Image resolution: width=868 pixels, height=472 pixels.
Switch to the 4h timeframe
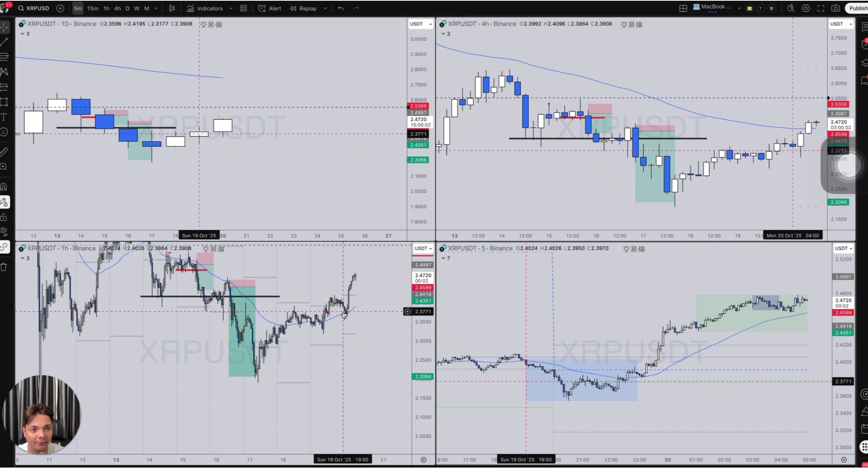pyautogui.click(x=117, y=8)
